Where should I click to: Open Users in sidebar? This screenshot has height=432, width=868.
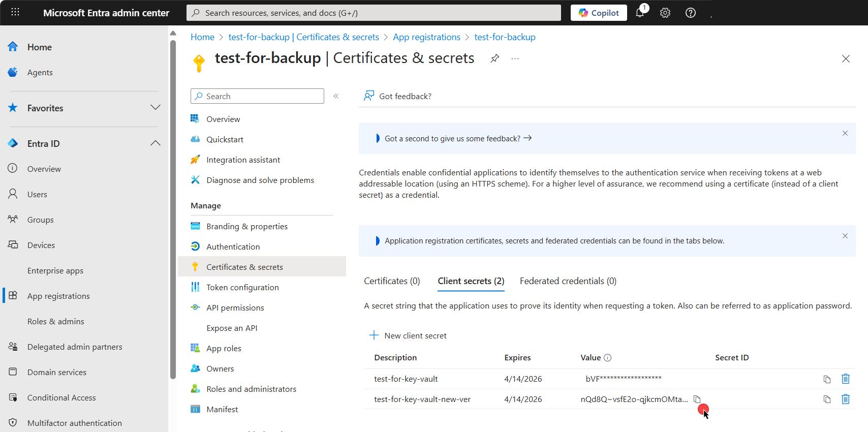(37, 195)
